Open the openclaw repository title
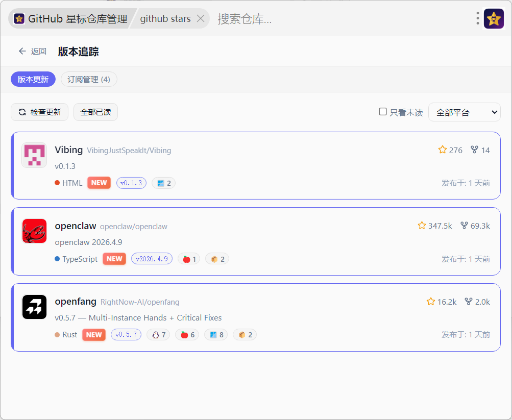The width and height of the screenshot is (512, 420). click(x=76, y=226)
